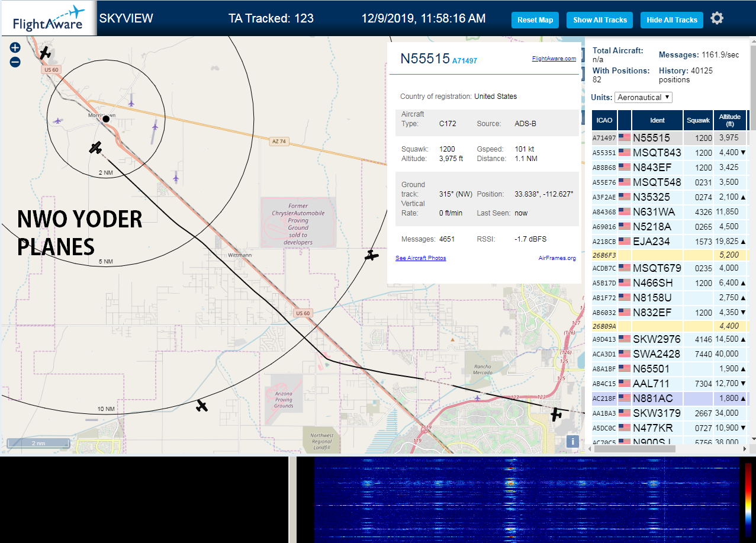
Task: Sort table by Squawk column header
Action: pyautogui.click(x=698, y=120)
